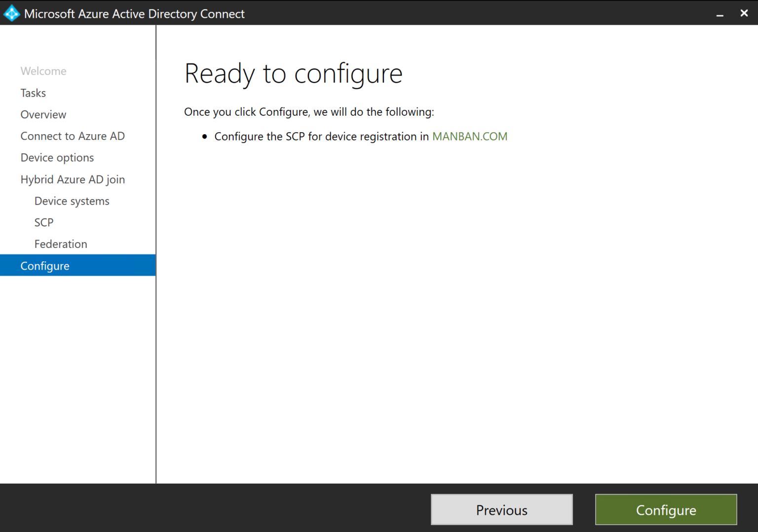Click the sidebar divider line

[x=155, y=247]
